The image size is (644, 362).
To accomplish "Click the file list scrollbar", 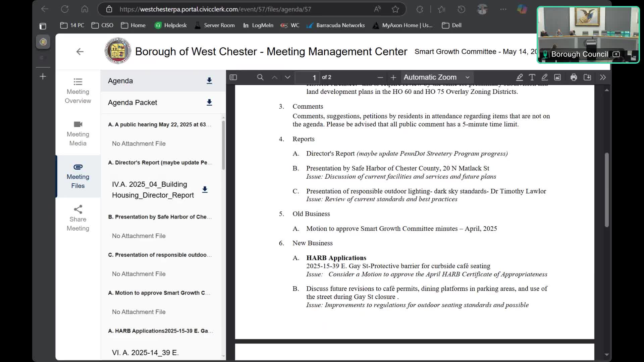I will pyautogui.click(x=223, y=145).
